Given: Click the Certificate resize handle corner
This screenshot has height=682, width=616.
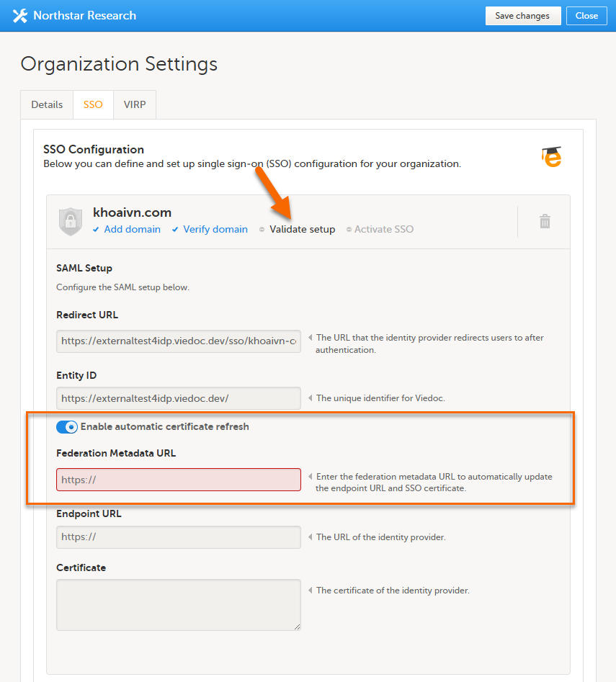Looking at the screenshot, I should [x=297, y=627].
